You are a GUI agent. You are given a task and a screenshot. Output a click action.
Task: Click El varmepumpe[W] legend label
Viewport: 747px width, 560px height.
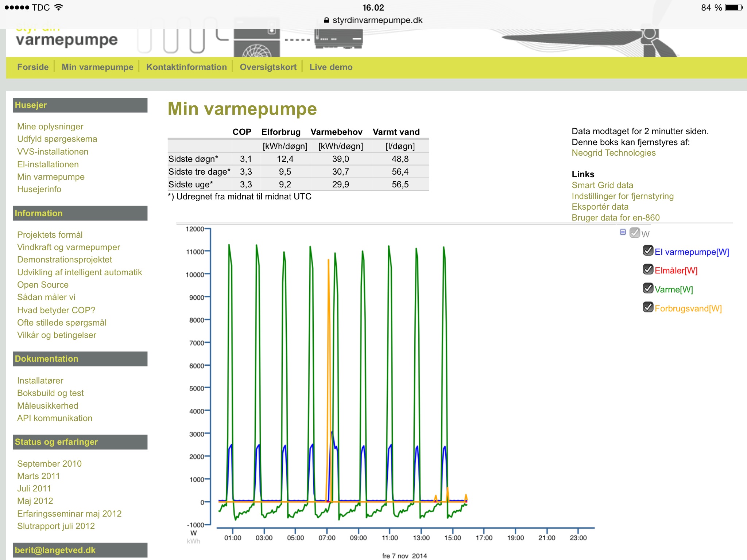692,252
